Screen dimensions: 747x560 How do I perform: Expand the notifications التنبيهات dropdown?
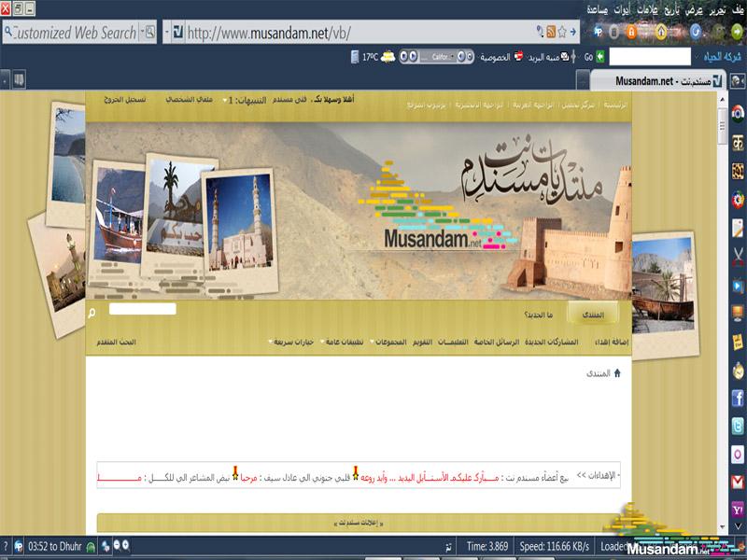(x=225, y=101)
